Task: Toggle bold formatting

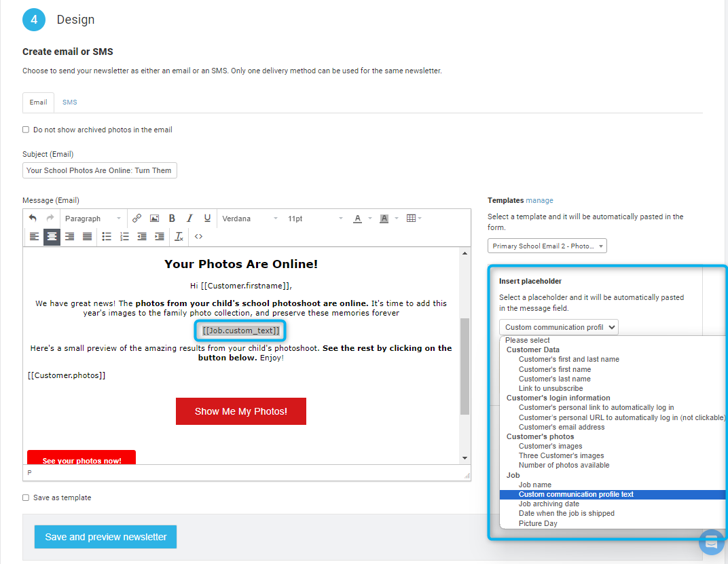Action: coord(172,218)
